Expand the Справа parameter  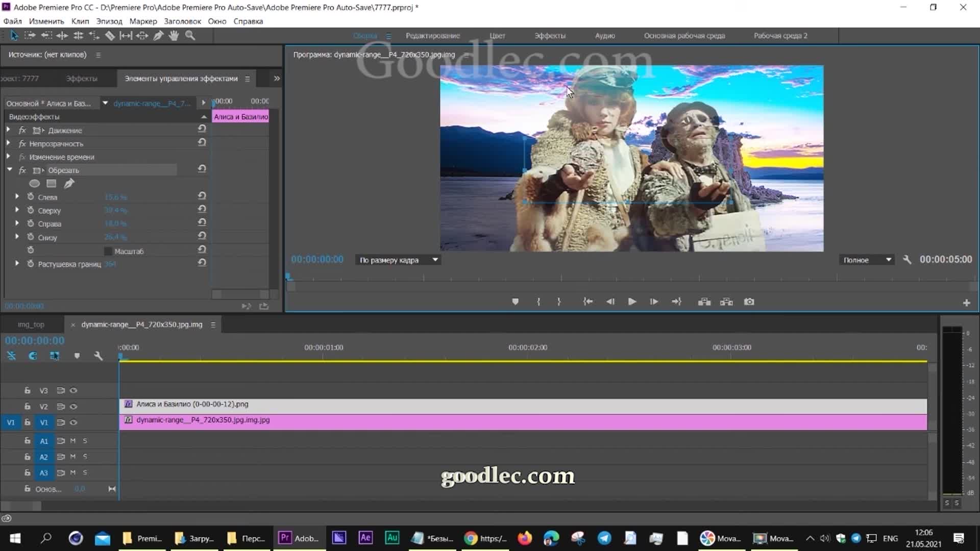coord(17,223)
